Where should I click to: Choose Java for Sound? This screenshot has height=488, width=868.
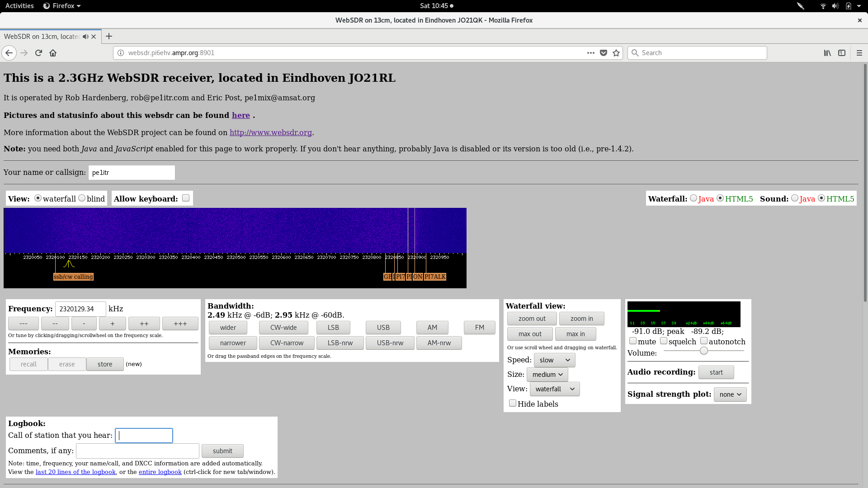[795, 198]
